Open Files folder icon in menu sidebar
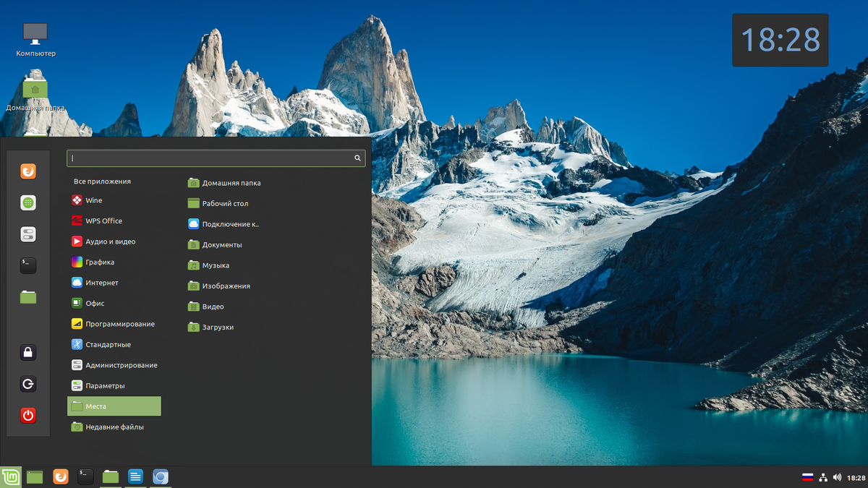This screenshot has width=868, height=488. coord(27,296)
